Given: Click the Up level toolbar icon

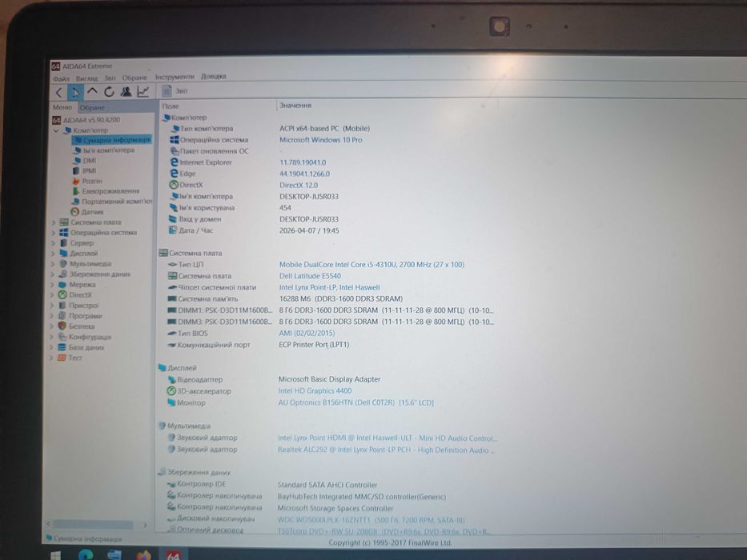Looking at the screenshot, I should pos(92,91).
